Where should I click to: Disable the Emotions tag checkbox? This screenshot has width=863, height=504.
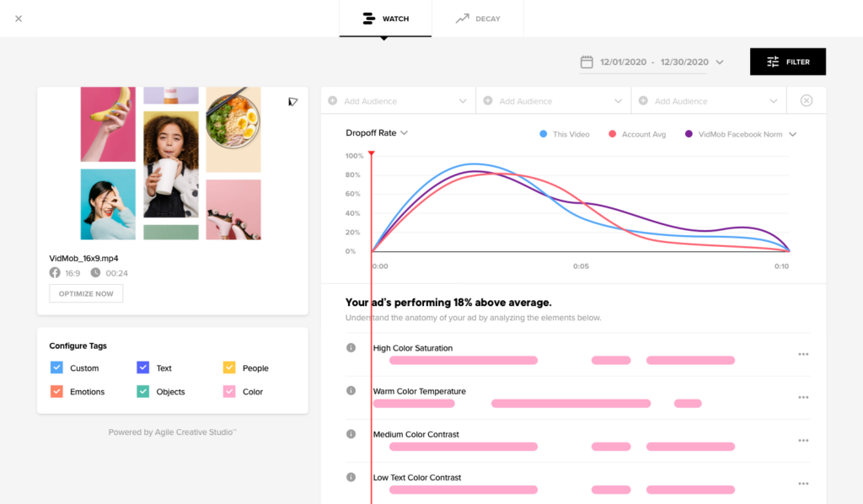tap(57, 391)
